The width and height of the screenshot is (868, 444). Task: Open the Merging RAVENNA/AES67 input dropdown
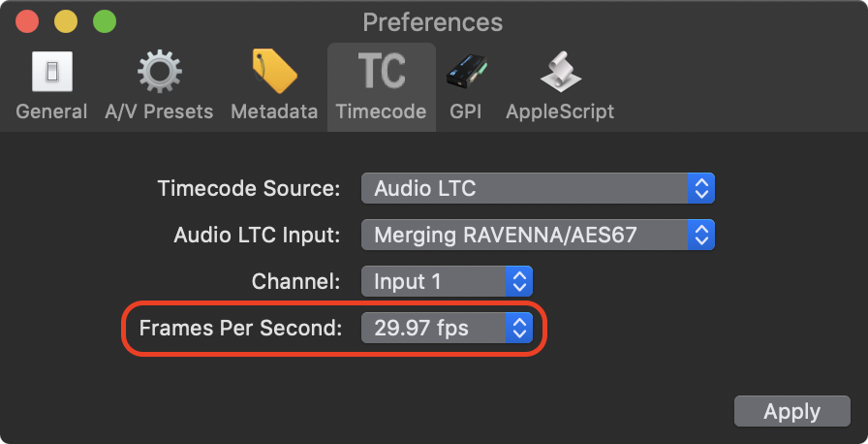tap(538, 235)
